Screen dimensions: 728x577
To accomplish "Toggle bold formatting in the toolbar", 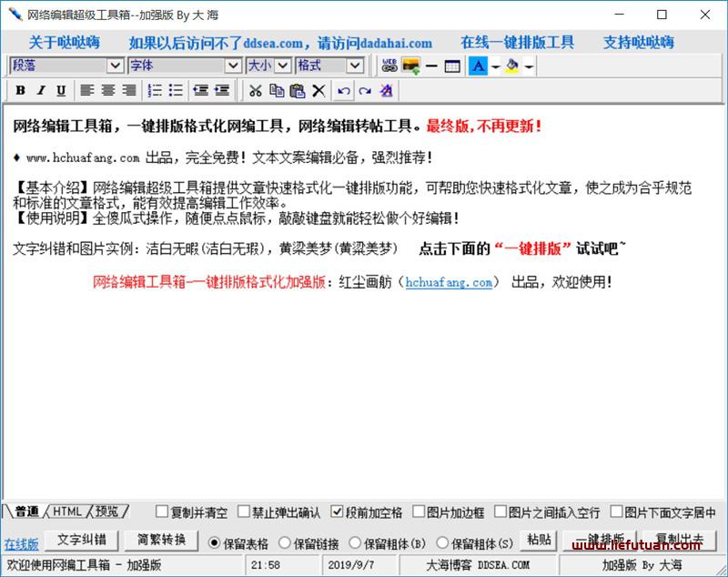I will [19, 91].
